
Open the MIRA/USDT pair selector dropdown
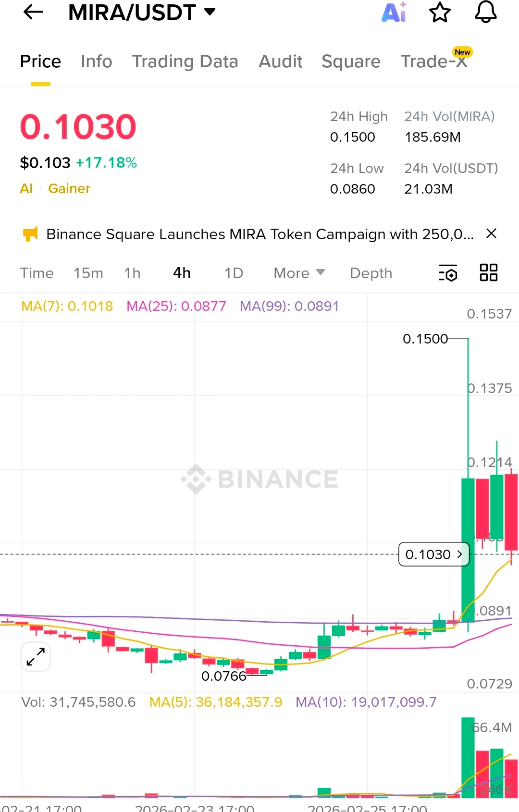click(x=142, y=12)
